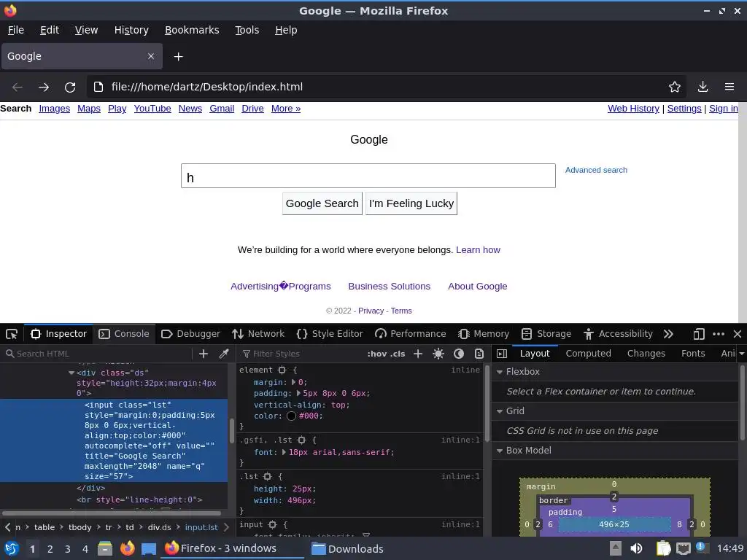Click the Google search text box

click(x=368, y=176)
